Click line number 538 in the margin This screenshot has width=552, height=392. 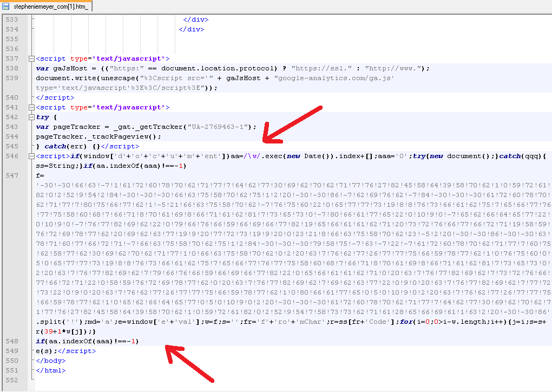pos(12,68)
